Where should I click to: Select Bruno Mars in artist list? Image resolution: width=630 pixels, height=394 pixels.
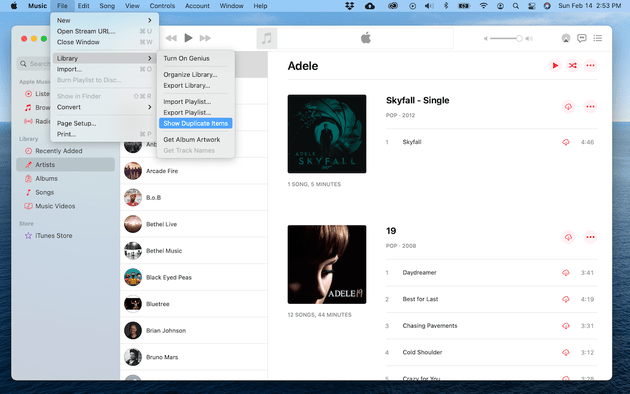point(194,357)
